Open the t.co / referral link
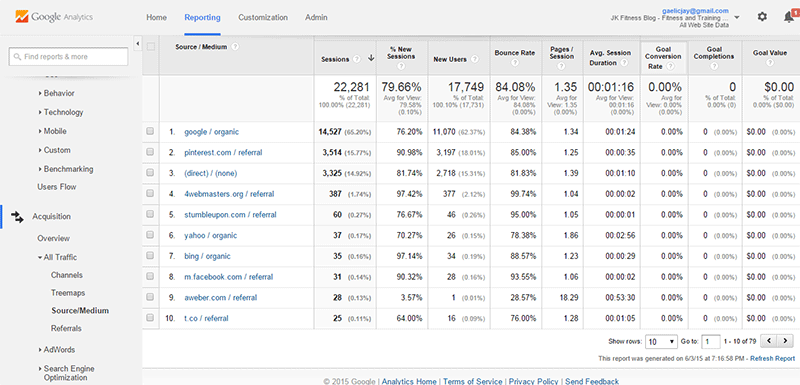This screenshot has width=800, height=385. 206,318
